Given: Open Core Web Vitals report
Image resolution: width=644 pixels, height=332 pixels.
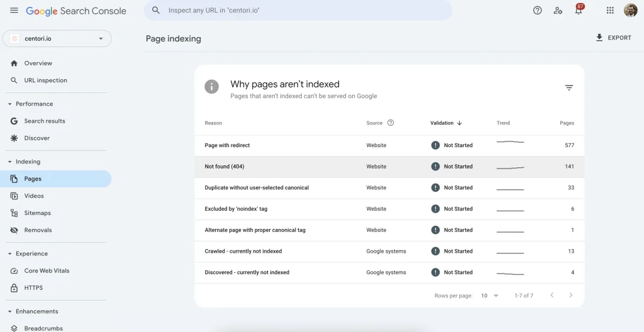Looking at the screenshot, I should coord(47,271).
